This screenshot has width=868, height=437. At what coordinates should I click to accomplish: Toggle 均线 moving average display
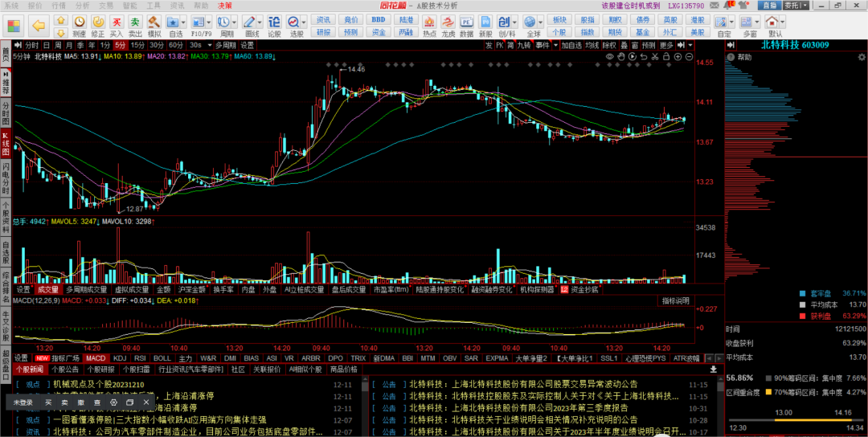(592, 45)
